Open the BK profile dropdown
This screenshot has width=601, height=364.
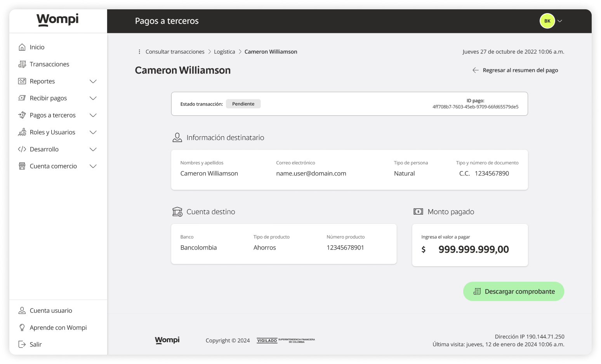[551, 21]
